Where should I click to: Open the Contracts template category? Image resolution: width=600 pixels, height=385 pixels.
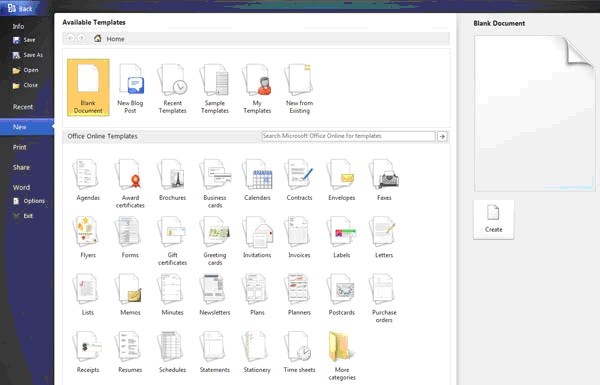[x=299, y=180]
